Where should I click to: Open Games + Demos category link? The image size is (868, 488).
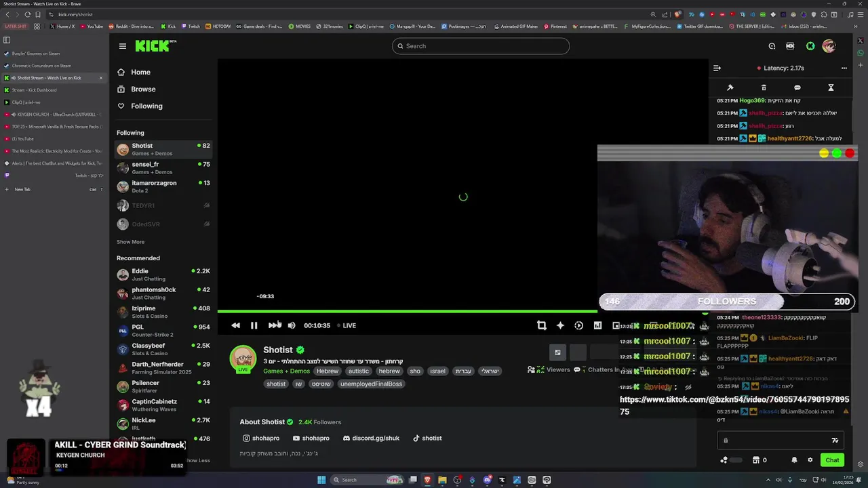pos(286,371)
